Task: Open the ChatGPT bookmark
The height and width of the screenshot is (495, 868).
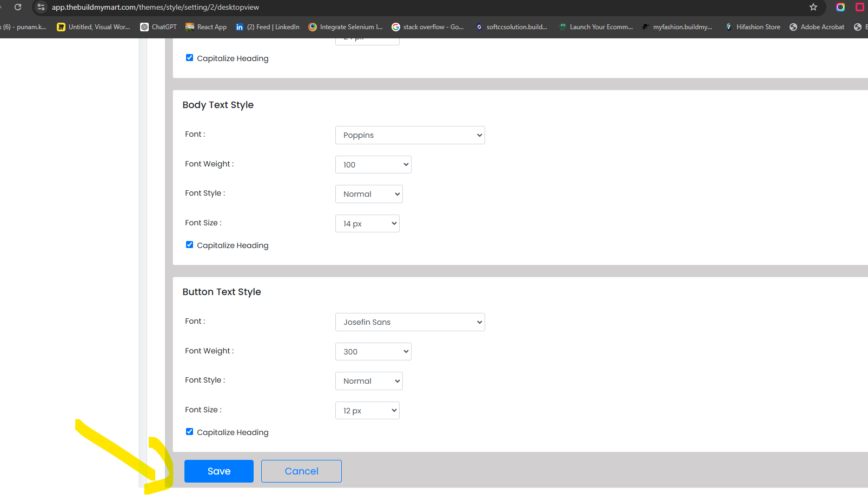Action: click(158, 27)
